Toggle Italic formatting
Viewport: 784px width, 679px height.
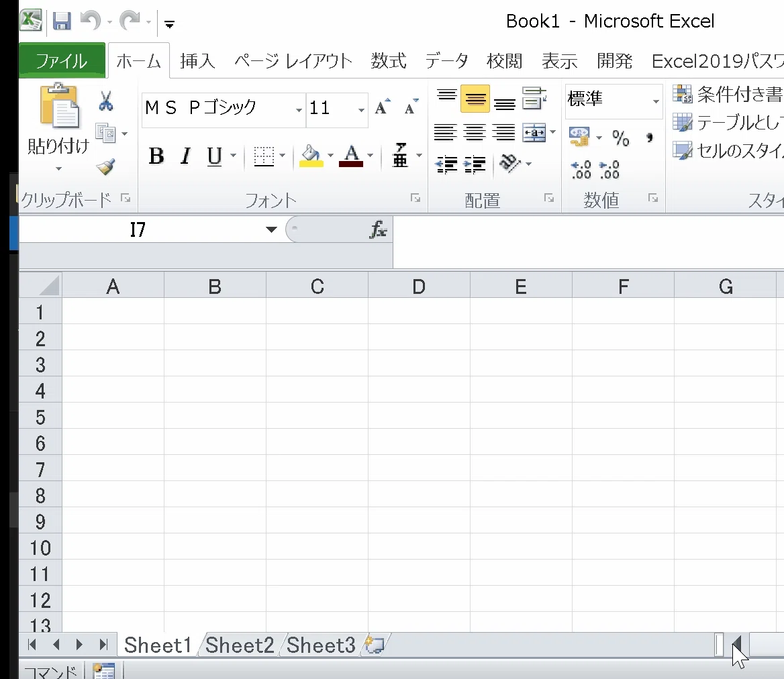click(186, 156)
